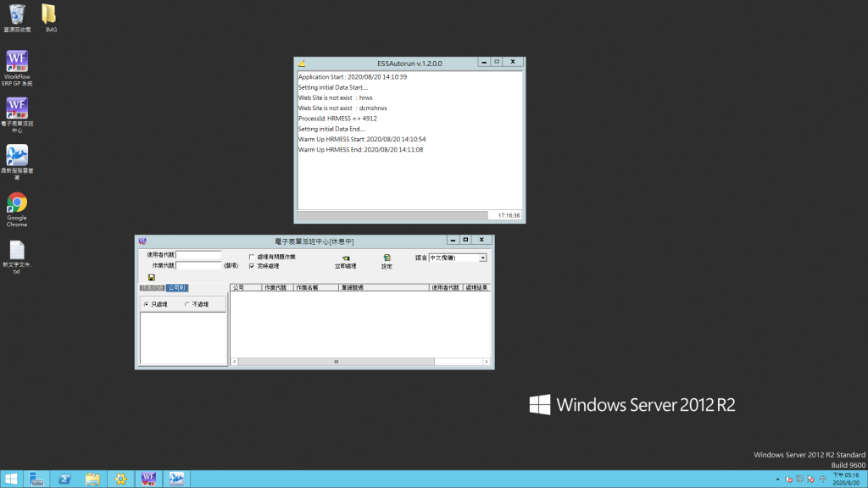Click the 處理結果 column header
The width and height of the screenshot is (868, 488).
point(476,288)
